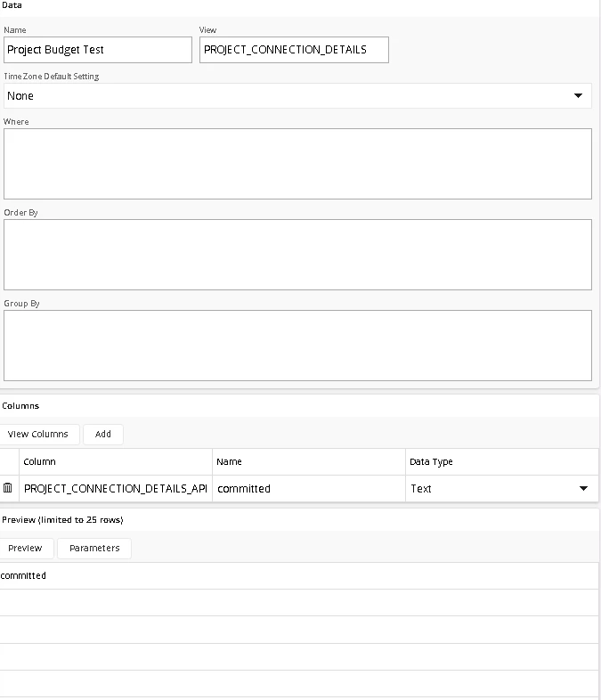601x700 pixels.
Task: Focus the View field with PROJECT_CONNECTION_DETAILS
Action: click(294, 50)
